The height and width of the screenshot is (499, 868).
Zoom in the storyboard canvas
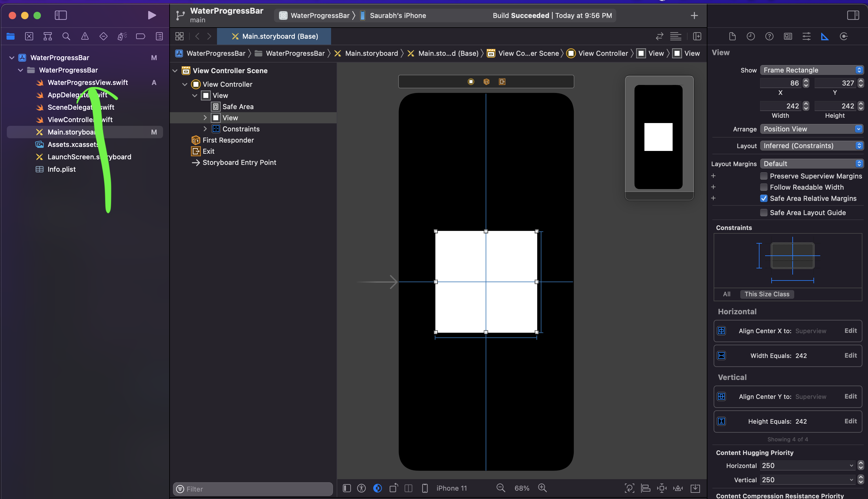tap(542, 488)
